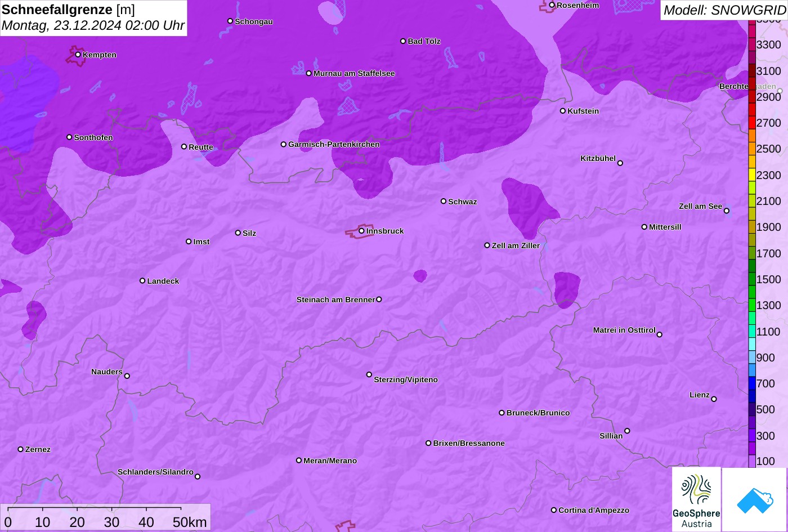This screenshot has width=788, height=532.
Task: Select the Innsbruck city marker
Action: tap(362, 231)
